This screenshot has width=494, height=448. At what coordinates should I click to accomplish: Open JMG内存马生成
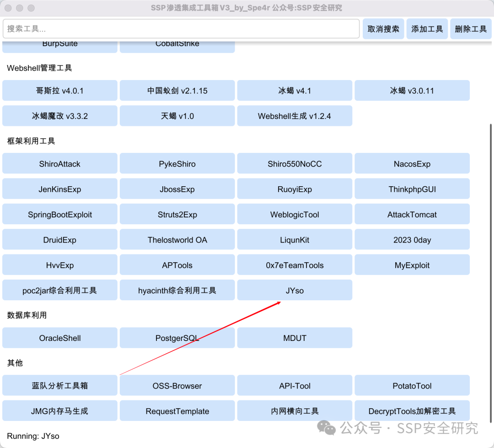click(x=60, y=411)
